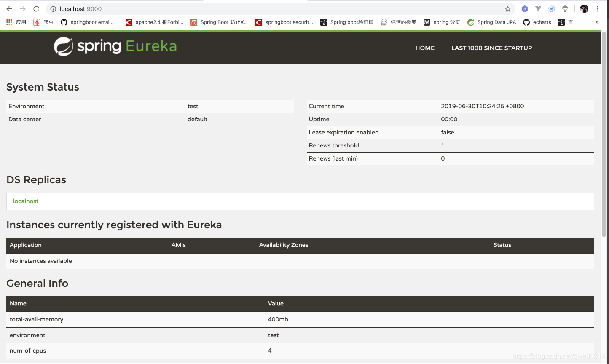Click the Data center value default

pyautogui.click(x=198, y=119)
